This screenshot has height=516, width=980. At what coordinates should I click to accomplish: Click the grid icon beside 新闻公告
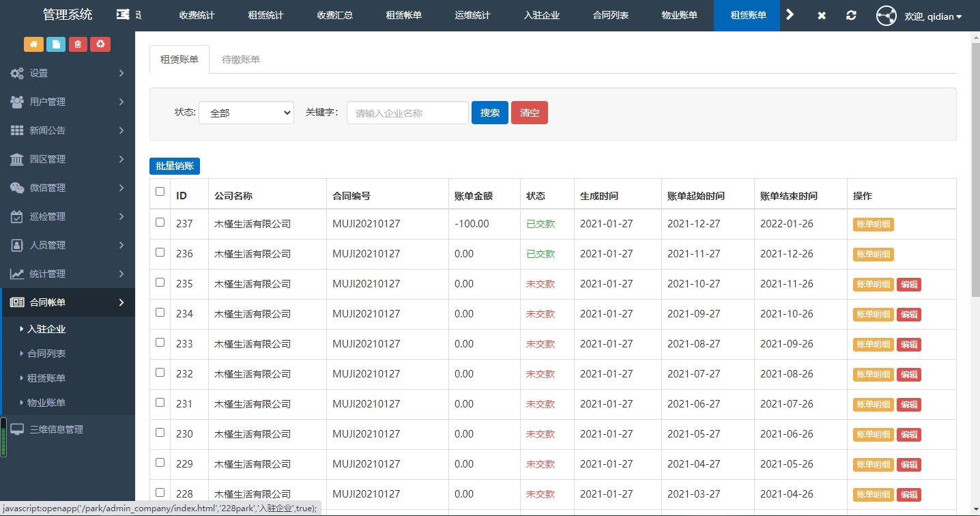pos(17,130)
